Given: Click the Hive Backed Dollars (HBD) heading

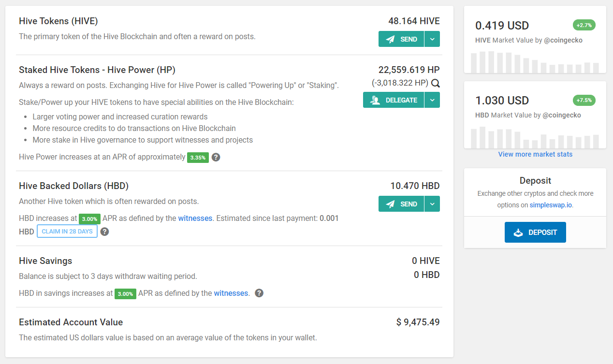Looking at the screenshot, I should tap(73, 186).
